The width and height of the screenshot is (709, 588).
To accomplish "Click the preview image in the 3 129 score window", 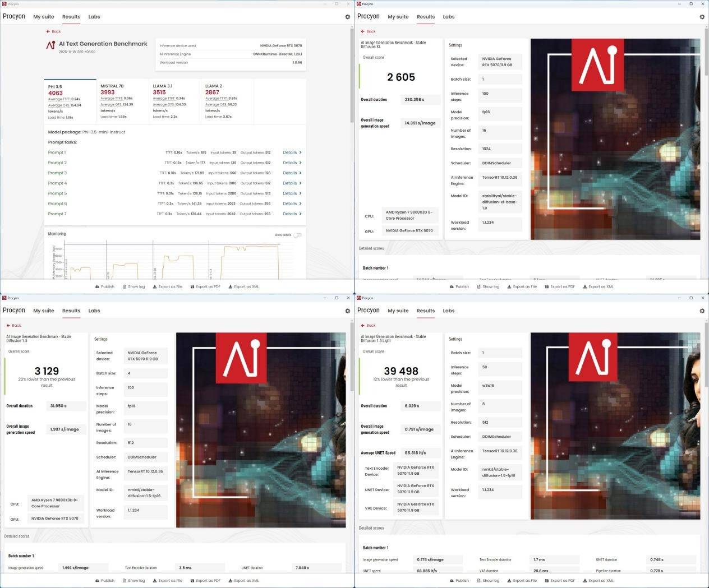I will tap(261, 430).
